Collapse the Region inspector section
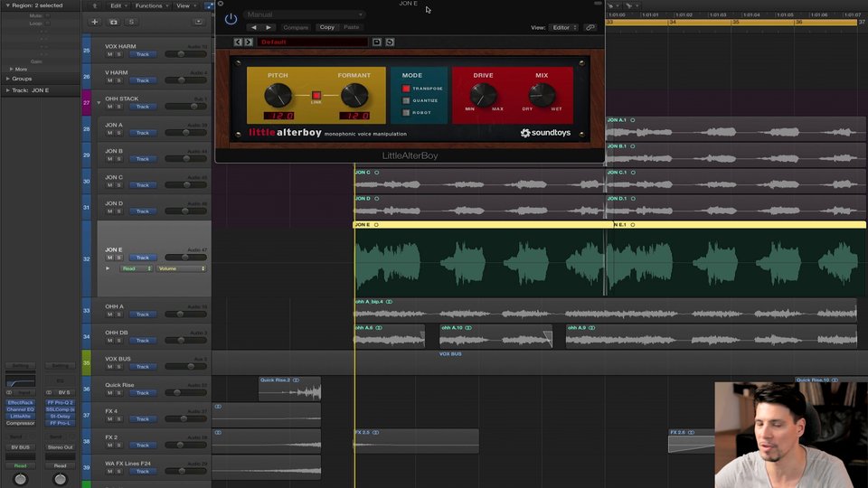 pyautogui.click(x=8, y=5)
